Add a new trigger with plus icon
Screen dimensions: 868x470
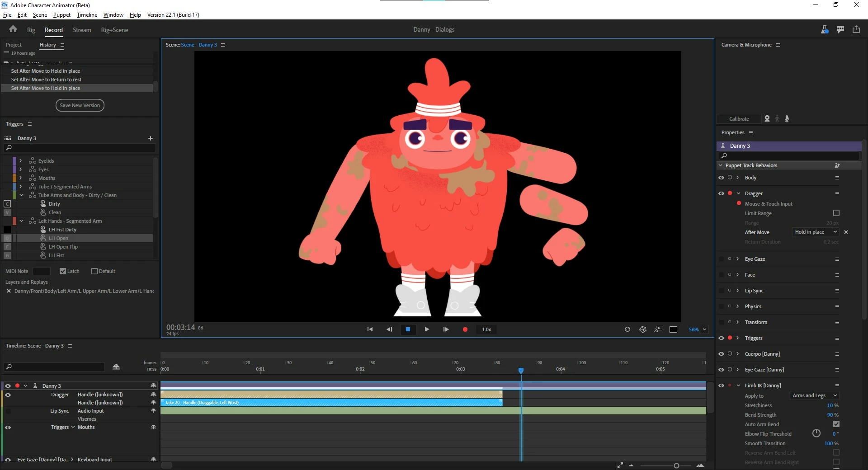coord(151,138)
